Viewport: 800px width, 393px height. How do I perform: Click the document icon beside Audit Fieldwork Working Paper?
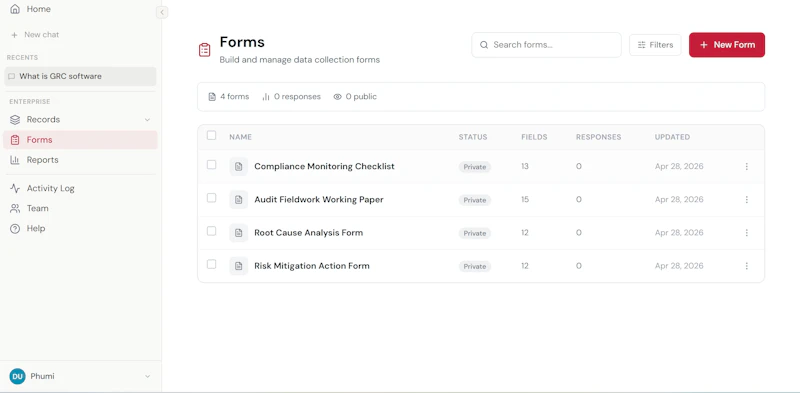click(x=238, y=200)
